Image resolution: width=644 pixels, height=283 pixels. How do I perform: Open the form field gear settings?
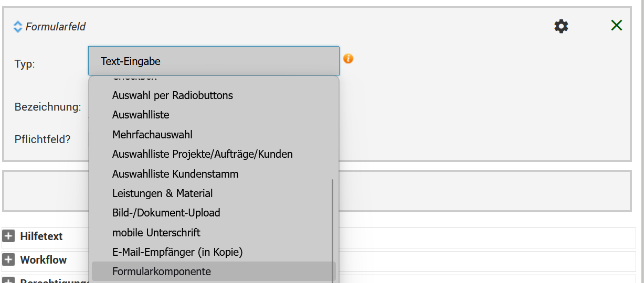point(561,26)
